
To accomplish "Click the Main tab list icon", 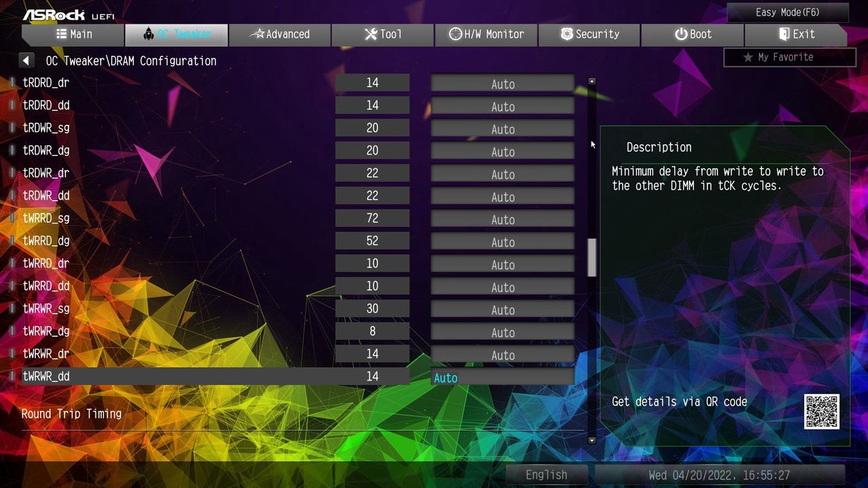I will point(62,34).
